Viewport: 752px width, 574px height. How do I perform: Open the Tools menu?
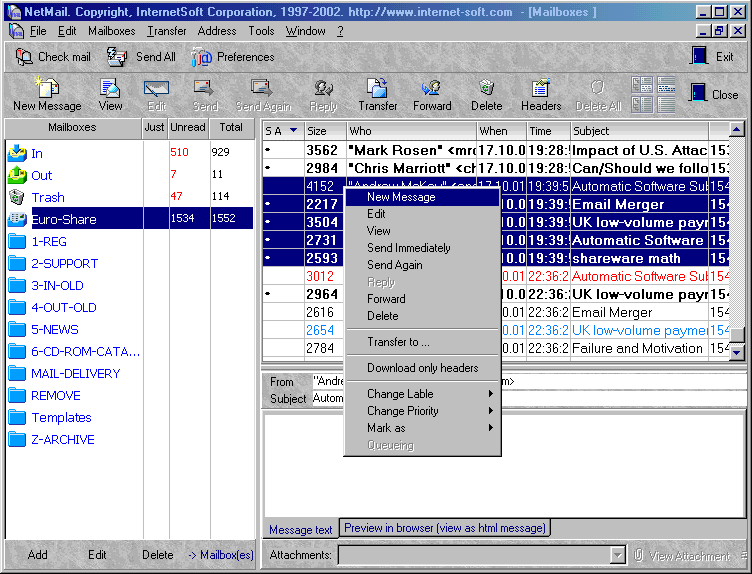click(261, 32)
